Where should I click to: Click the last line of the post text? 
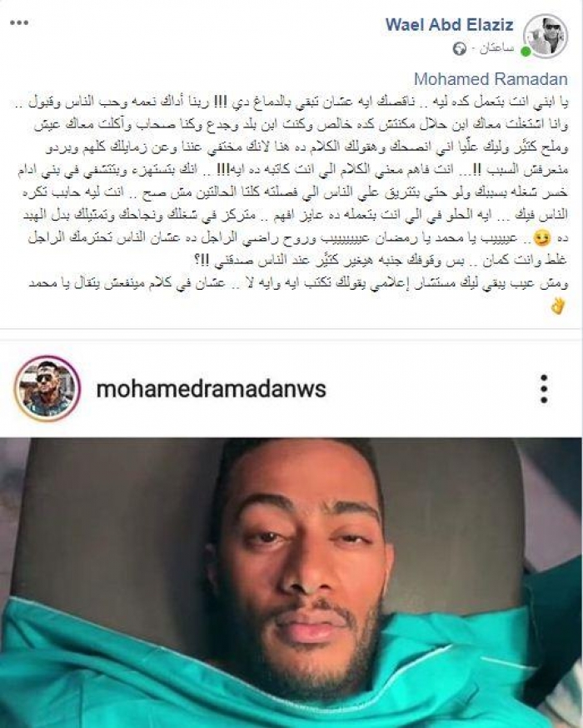click(298, 285)
